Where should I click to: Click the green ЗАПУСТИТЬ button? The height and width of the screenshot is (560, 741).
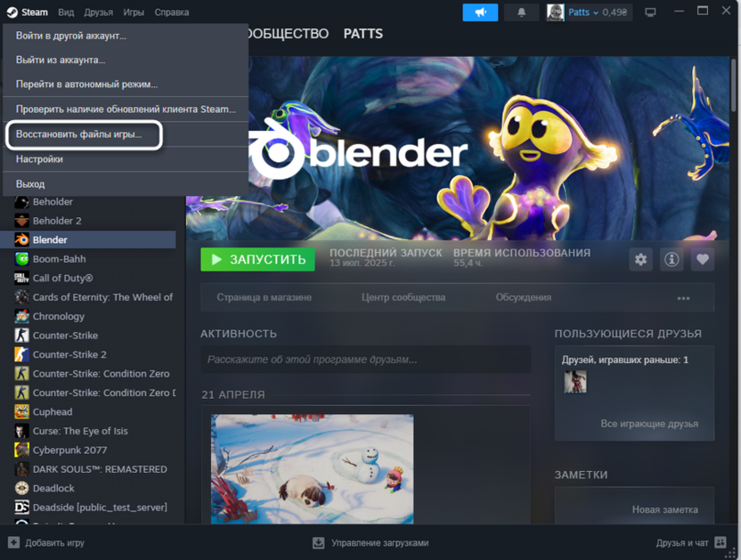click(257, 259)
